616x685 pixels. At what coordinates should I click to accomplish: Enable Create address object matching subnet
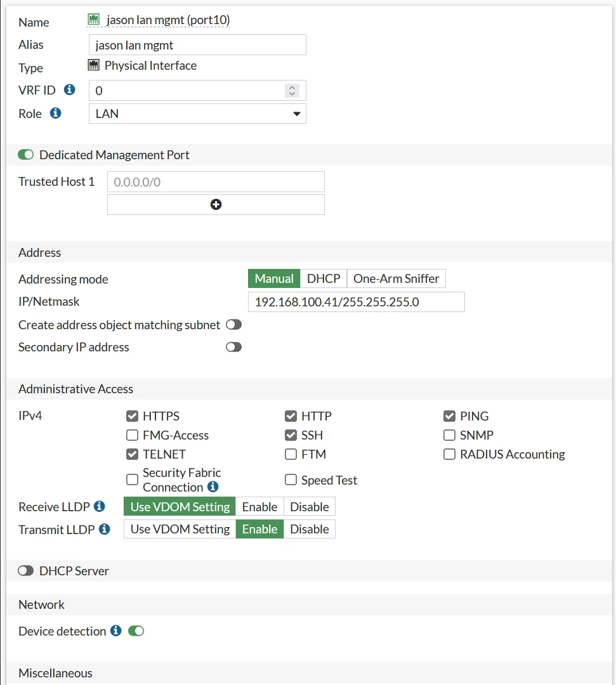(233, 325)
